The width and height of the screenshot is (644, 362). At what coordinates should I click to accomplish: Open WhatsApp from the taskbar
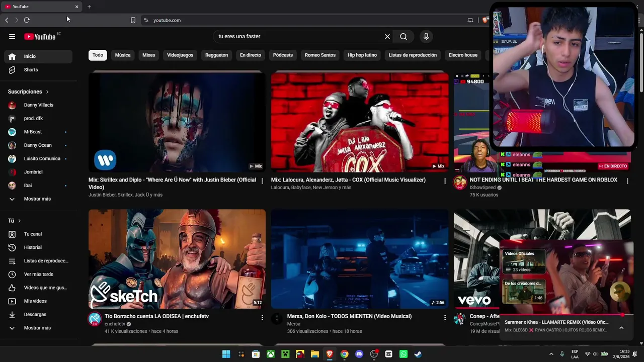tap(403, 354)
